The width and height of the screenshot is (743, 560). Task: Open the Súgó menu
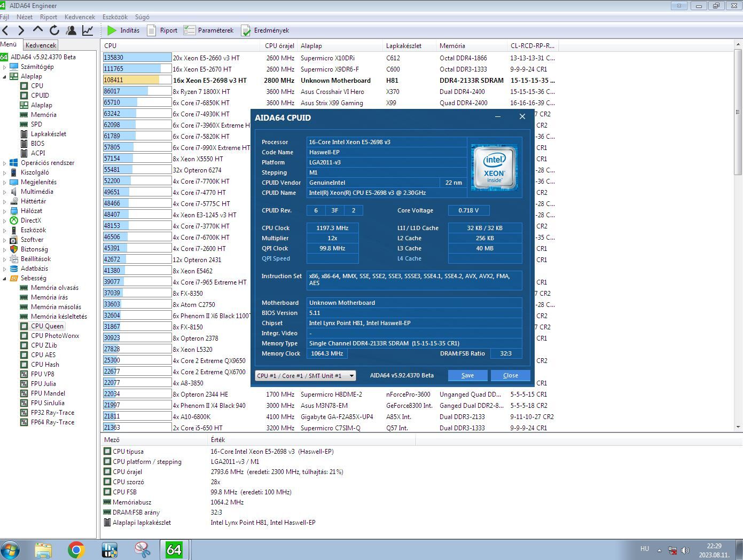(142, 17)
